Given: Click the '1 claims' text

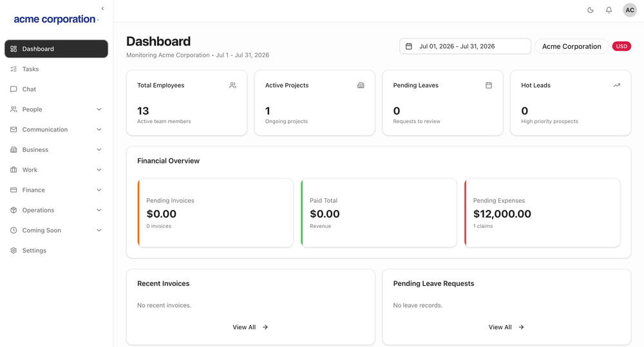Looking at the screenshot, I should [483, 226].
